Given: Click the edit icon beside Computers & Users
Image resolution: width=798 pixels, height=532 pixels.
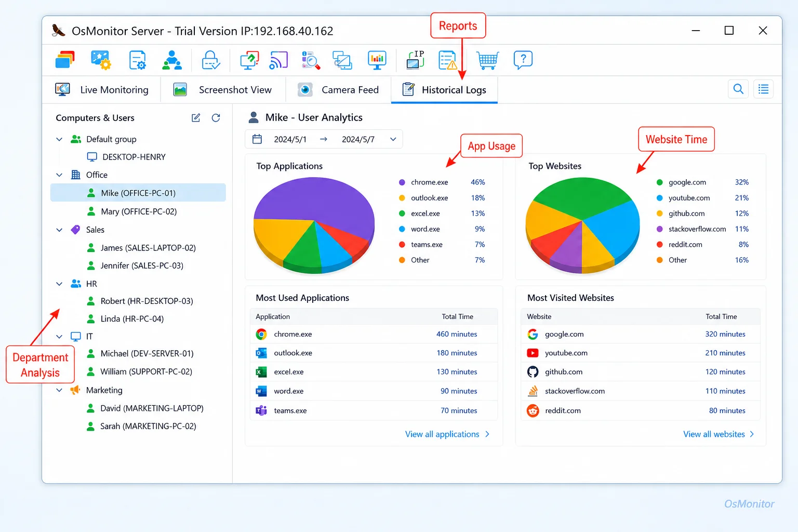Looking at the screenshot, I should (196, 118).
